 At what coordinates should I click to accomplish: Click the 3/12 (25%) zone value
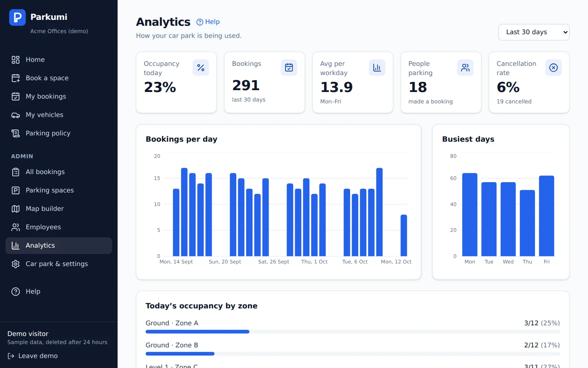(x=542, y=323)
